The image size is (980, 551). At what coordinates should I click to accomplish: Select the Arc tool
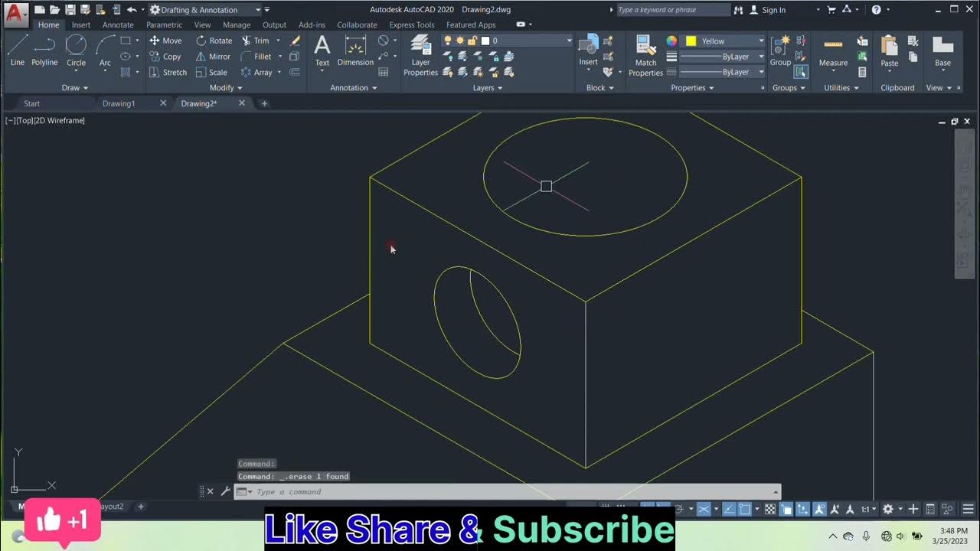(x=105, y=51)
